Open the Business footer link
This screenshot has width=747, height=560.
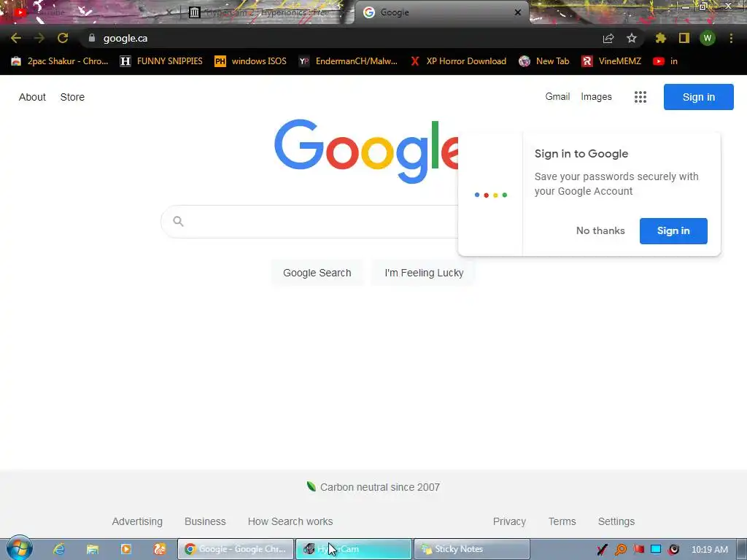205,521
